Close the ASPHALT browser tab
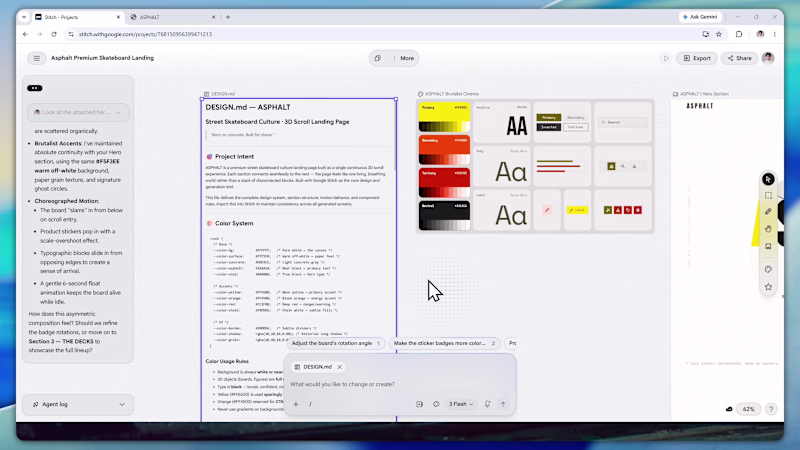 (213, 17)
